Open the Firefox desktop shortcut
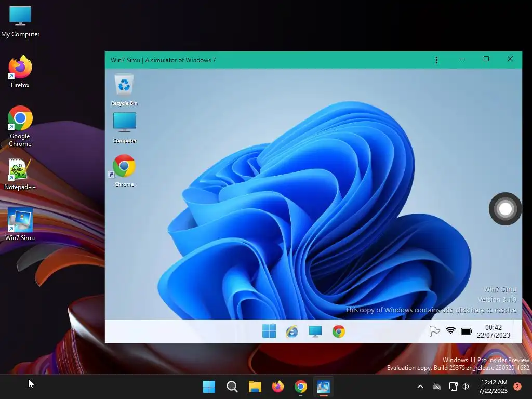Image resolution: width=532 pixels, height=399 pixels. 20,72
